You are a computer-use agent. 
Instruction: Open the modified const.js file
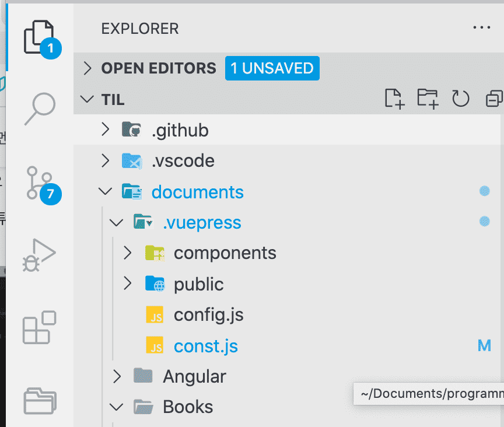205,346
